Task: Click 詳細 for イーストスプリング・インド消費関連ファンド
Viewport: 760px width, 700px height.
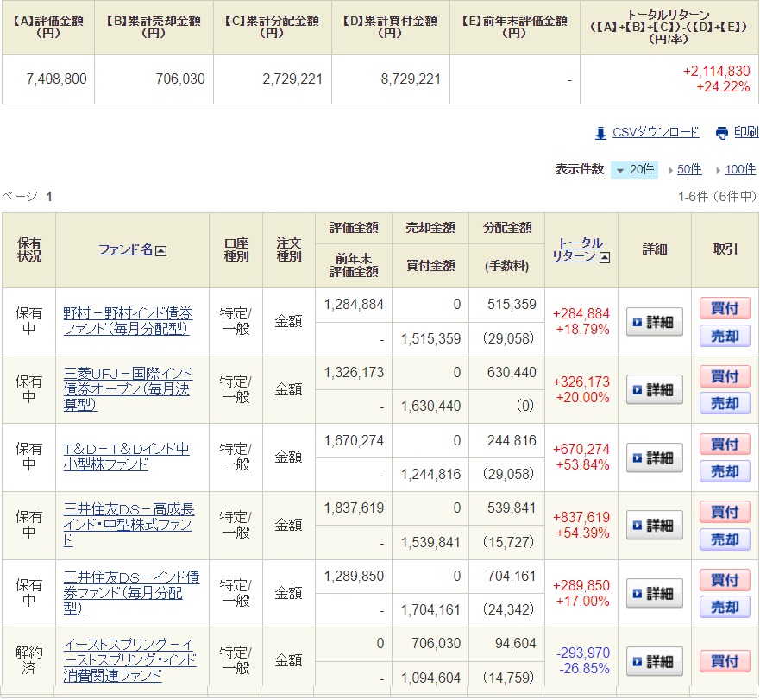Action: click(x=654, y=661)
